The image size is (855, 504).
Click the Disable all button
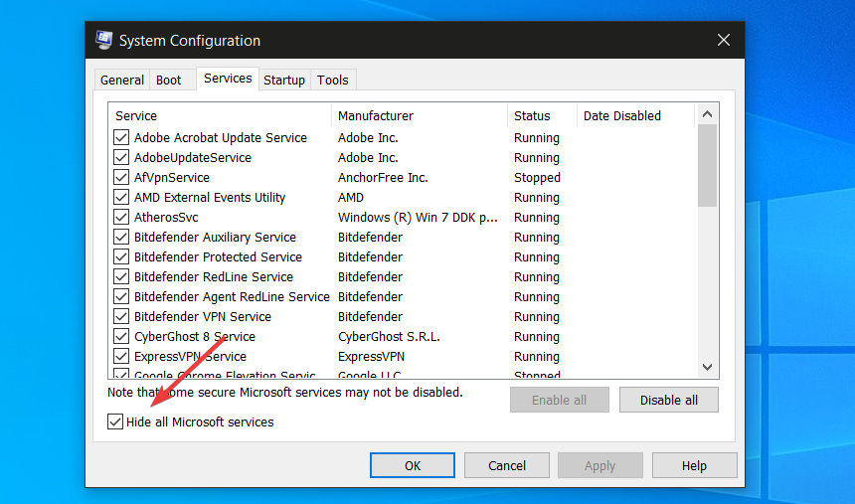click(668, 400)
